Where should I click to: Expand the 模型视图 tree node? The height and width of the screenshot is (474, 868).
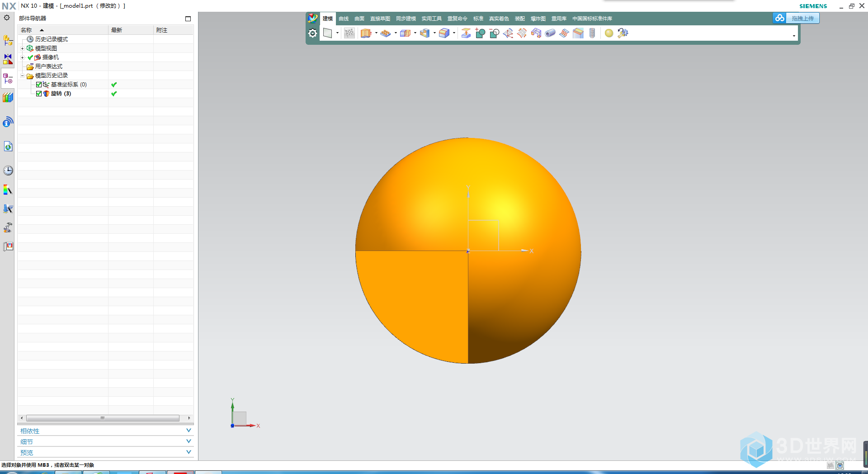(x=22, y=48)
